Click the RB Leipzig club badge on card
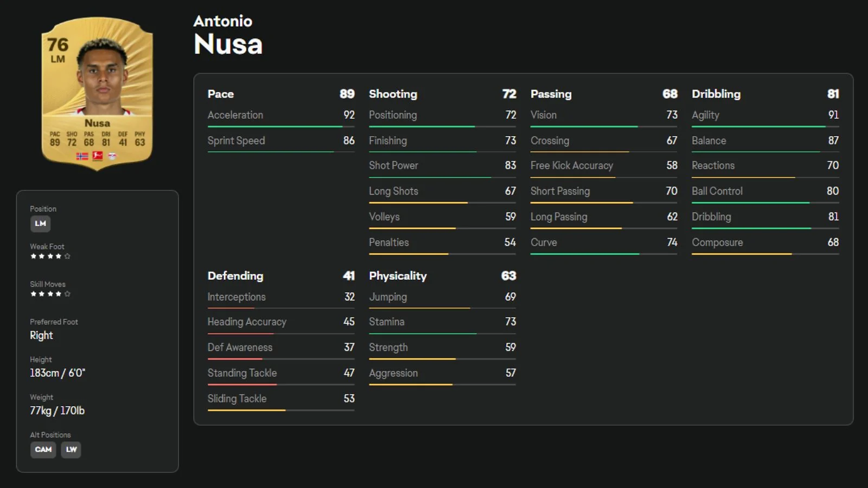868x488 pixels. point(112,156)
